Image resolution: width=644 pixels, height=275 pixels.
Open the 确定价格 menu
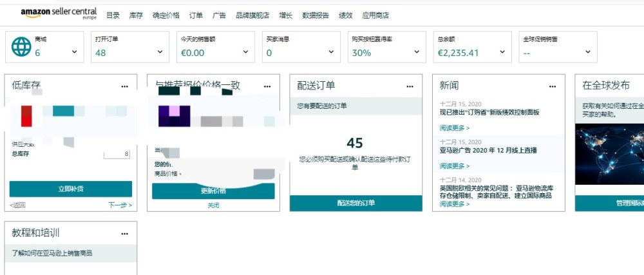coord(166,15)
